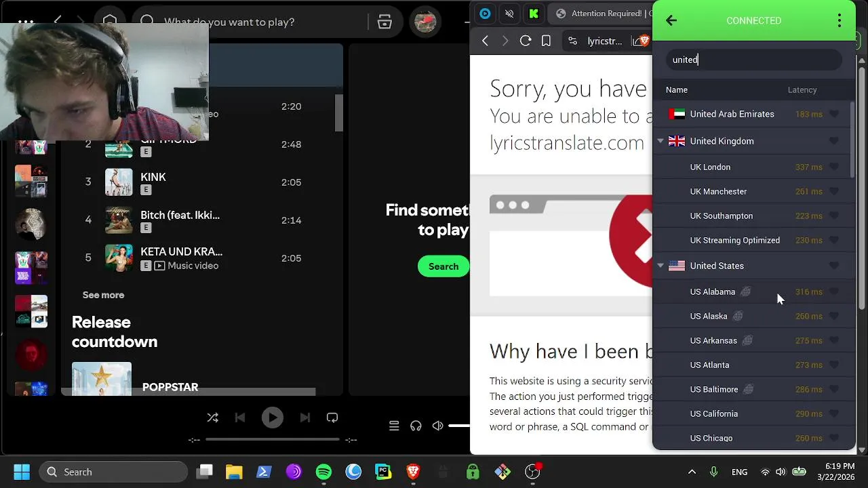The image size is (868, 488).
Task: Favorite the UK Southampton server
Action: [x=834, y=216]
